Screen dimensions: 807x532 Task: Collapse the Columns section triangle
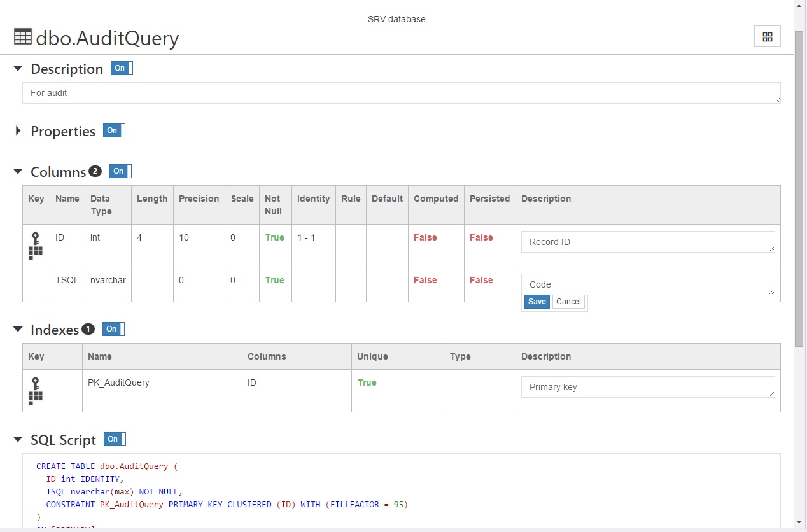coord(18,172)
